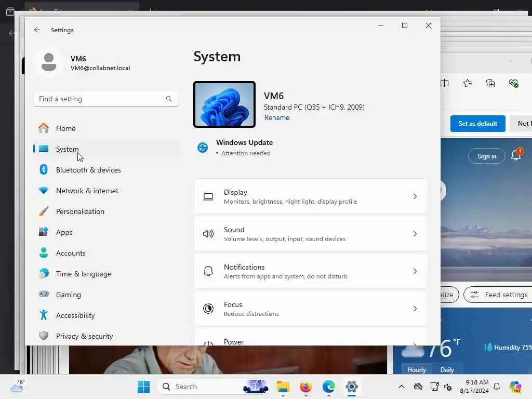Click the Sound speaker icon
The height and width of the screenshot is (399, 532).
pyautogui.click(x=208, y=234)
